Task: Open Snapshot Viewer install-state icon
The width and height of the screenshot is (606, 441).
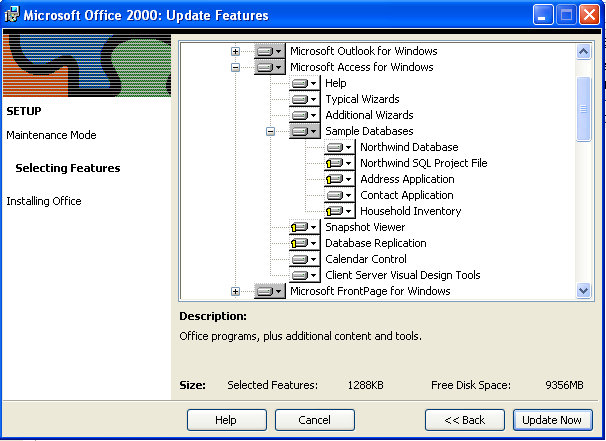Action: click(x=305, y=227)
